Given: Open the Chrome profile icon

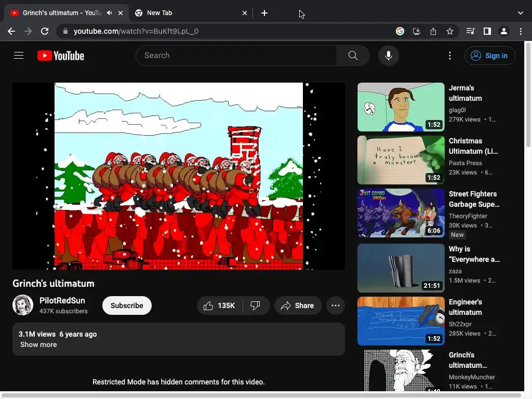Looking at the screenshot, I should 504,31.
